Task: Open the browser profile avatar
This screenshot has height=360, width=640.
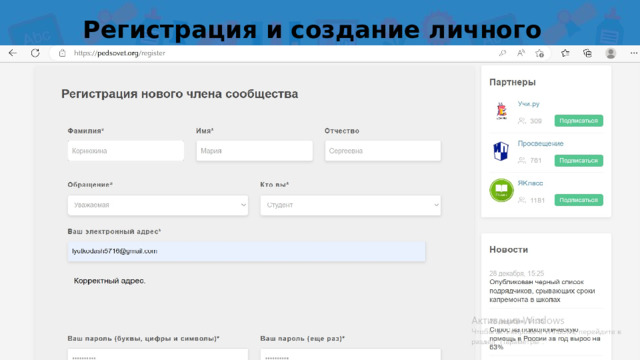Action: (611, 53)
